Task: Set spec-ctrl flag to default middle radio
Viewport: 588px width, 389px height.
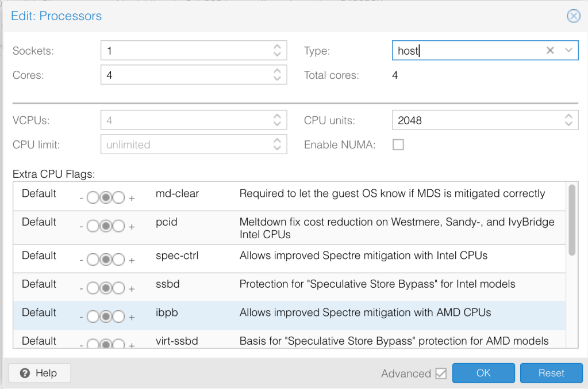Action: (105, 260)
